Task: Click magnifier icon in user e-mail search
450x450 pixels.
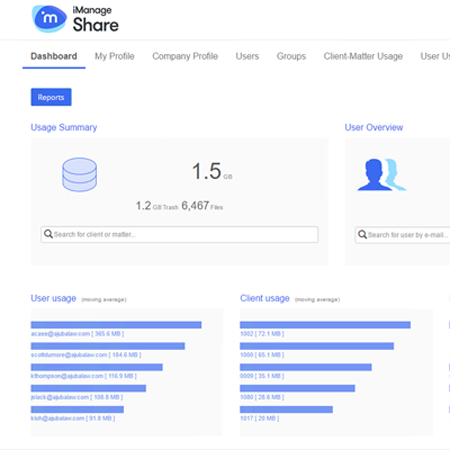Action: coord(362,234)
